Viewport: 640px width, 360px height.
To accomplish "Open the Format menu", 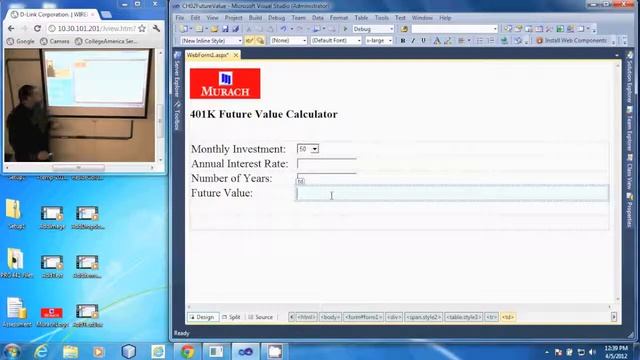I will (339, 18).
